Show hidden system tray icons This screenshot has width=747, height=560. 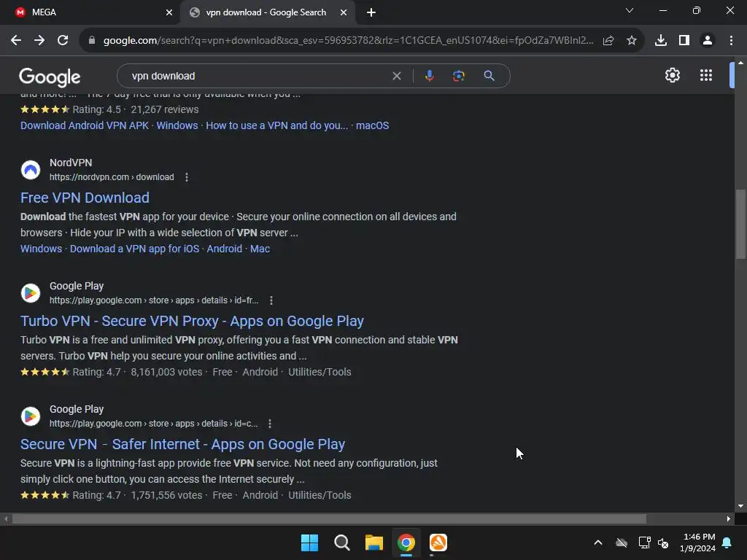[x=598, y=542]
